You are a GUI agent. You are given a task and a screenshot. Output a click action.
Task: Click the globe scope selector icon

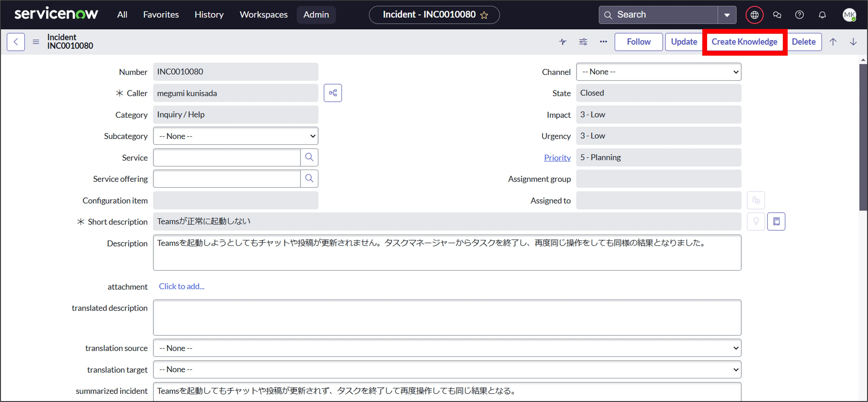click(x=754, y=15)
